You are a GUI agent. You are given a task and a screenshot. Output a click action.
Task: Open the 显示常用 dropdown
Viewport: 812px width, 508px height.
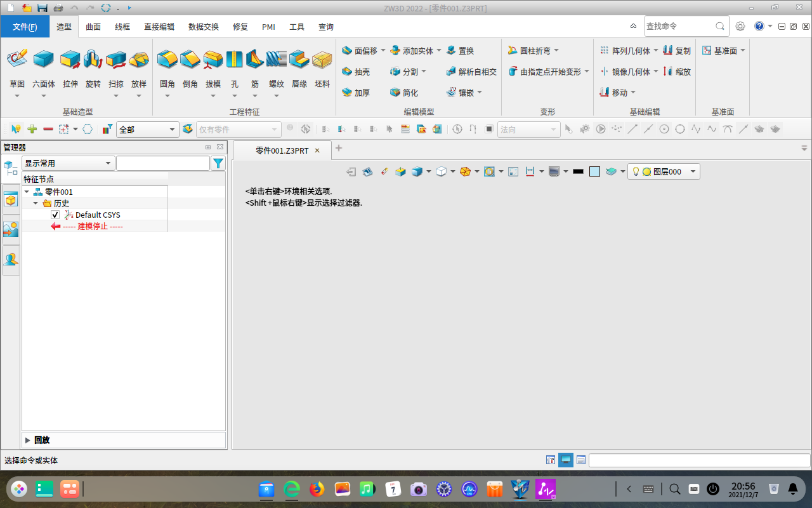click(x=68, y=163)
